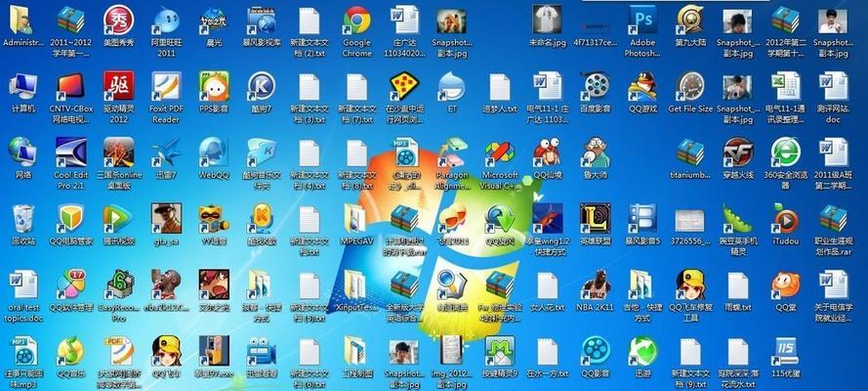Open the 115优蛋 icon
This screenshot has width=868, height=391.
coord(786,351)
